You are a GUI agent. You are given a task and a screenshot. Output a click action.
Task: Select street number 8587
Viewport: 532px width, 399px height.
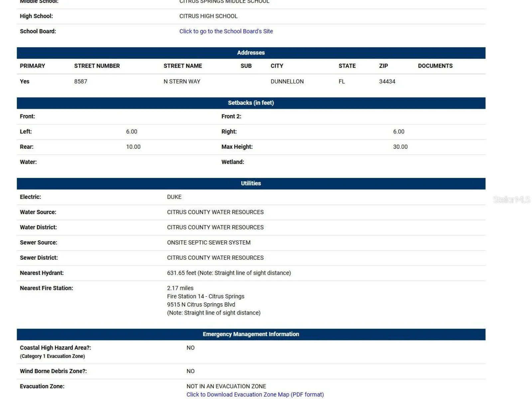[x=80, y=81]
